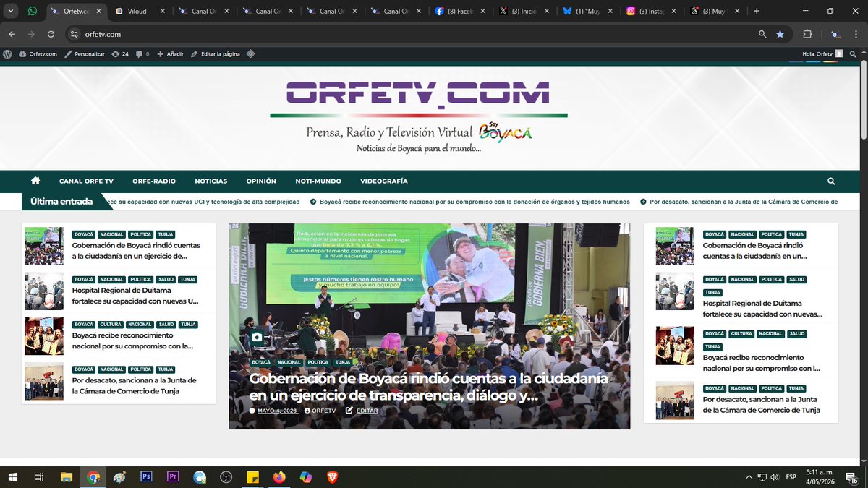Open OPINIÓN menu item
This screenshot has width=868, height=488.
point(261,181)
